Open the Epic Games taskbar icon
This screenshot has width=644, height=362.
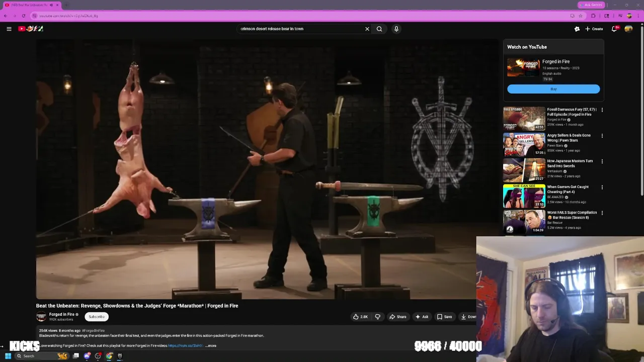(120, 356)
